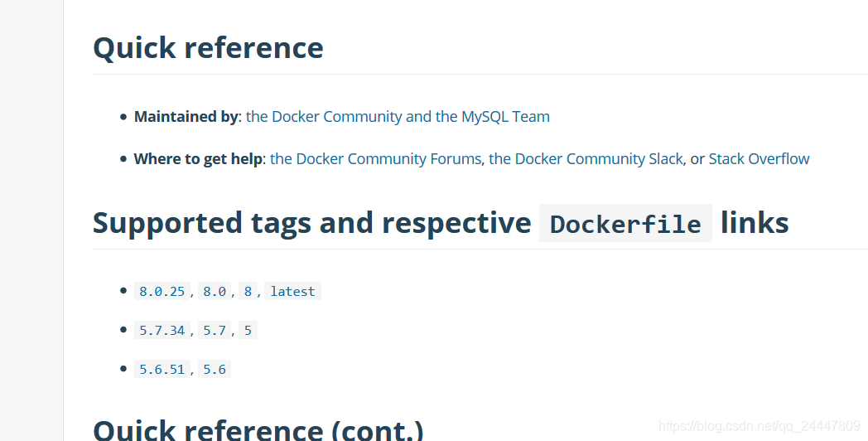Open the 5.7 tag link
Viewport: 868px width, 441px height.
[x=215, y=330]
